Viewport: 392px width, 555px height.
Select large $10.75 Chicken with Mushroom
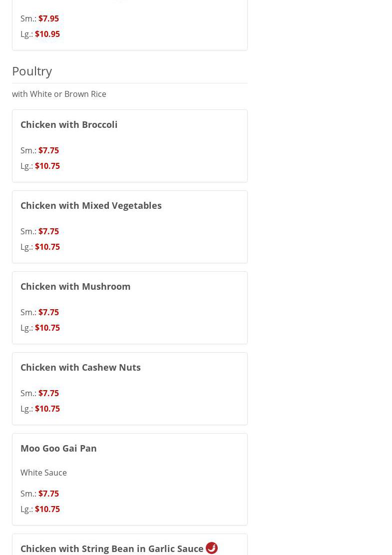[x=47, y=328]
